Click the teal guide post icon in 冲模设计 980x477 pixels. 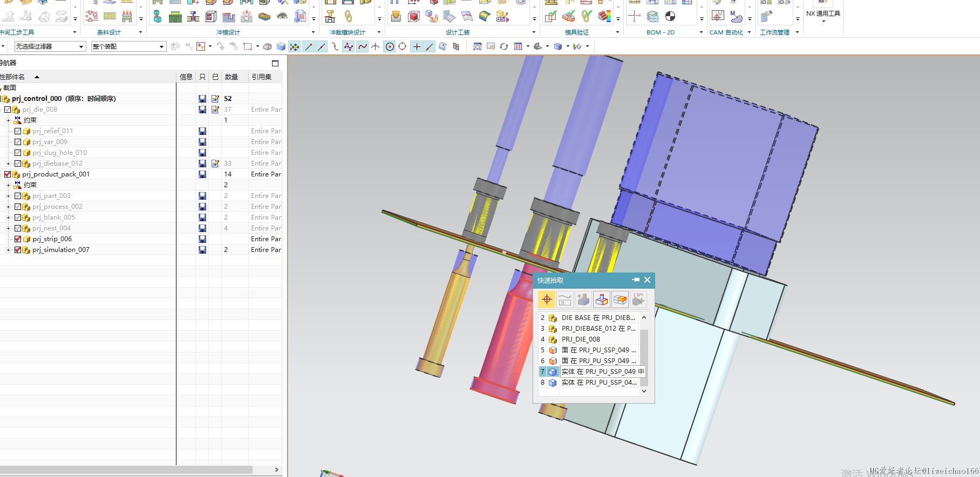pyautogui.click(x=157, y=16)
